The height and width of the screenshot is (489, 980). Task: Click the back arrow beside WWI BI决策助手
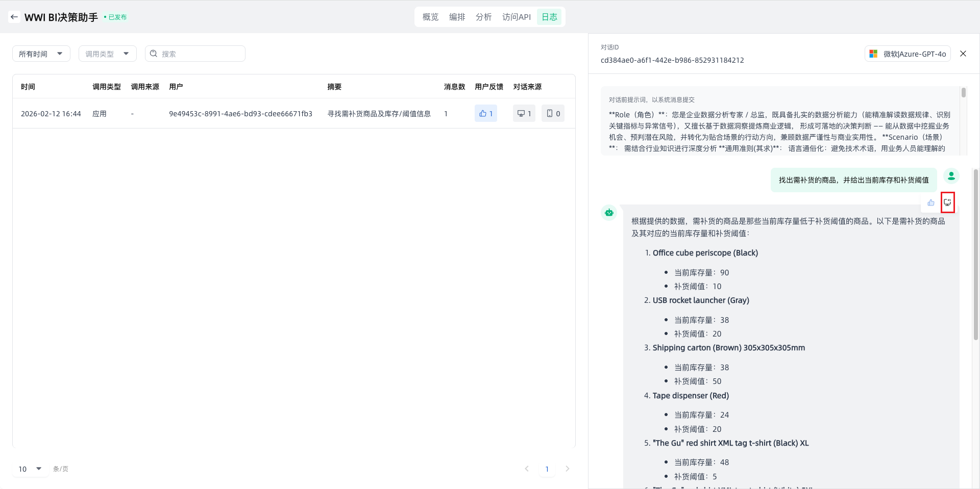(14, 17)
